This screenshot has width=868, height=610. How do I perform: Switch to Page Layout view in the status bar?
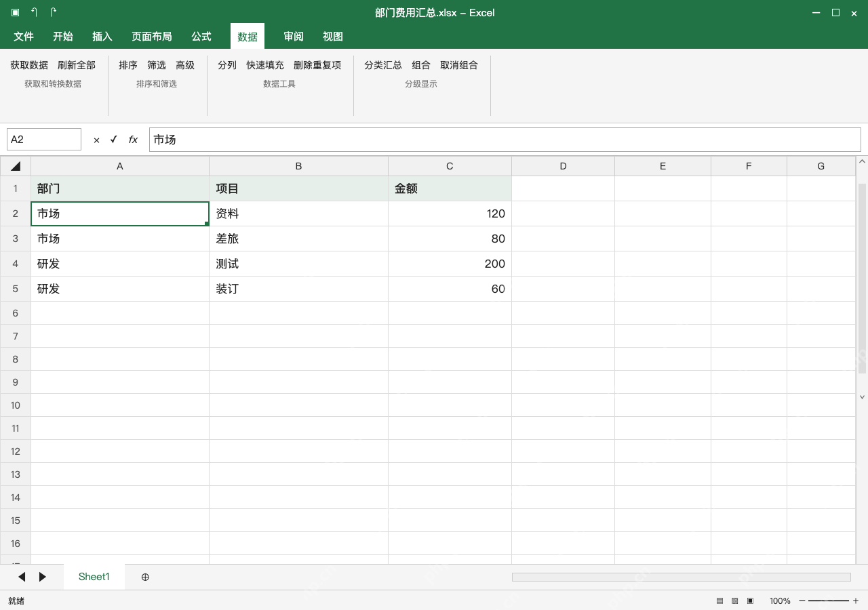734,601
